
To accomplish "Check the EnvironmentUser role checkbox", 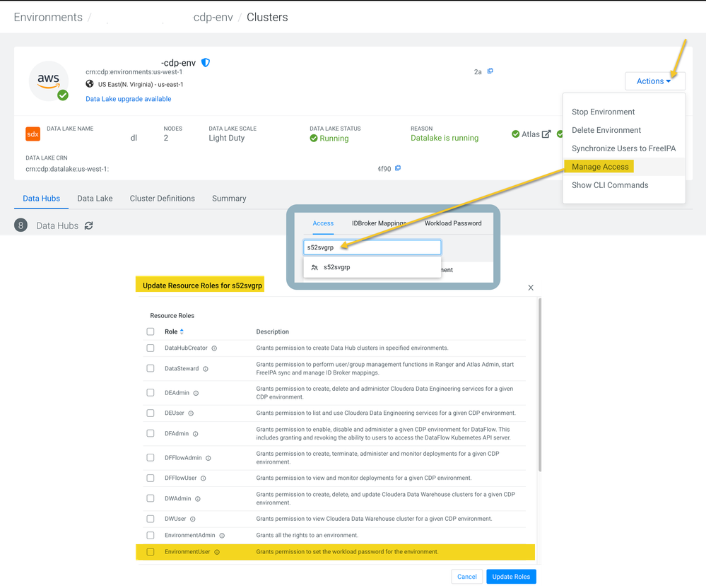I will coord(151,552).
